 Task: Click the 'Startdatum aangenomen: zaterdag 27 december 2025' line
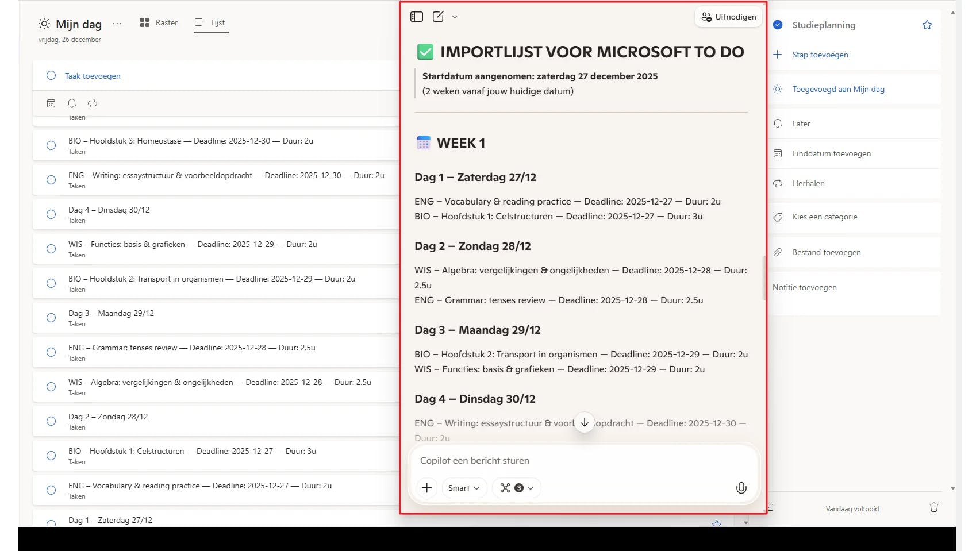(540, 76)
